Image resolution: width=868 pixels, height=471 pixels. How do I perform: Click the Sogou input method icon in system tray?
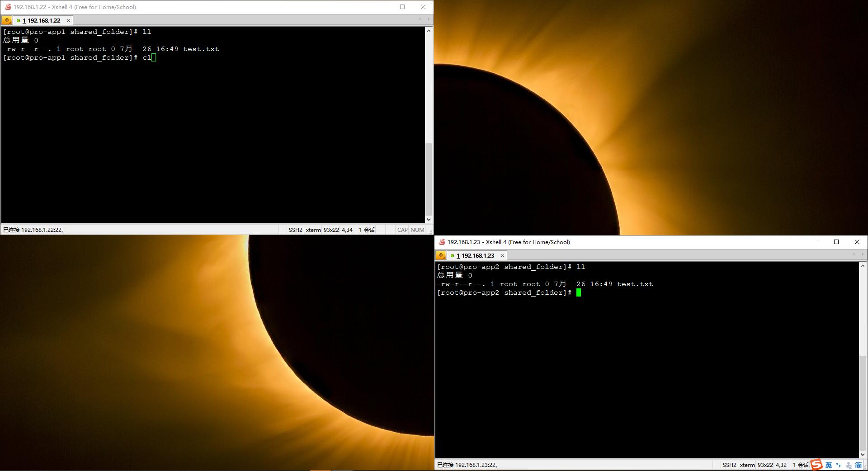tap(816, 465)
